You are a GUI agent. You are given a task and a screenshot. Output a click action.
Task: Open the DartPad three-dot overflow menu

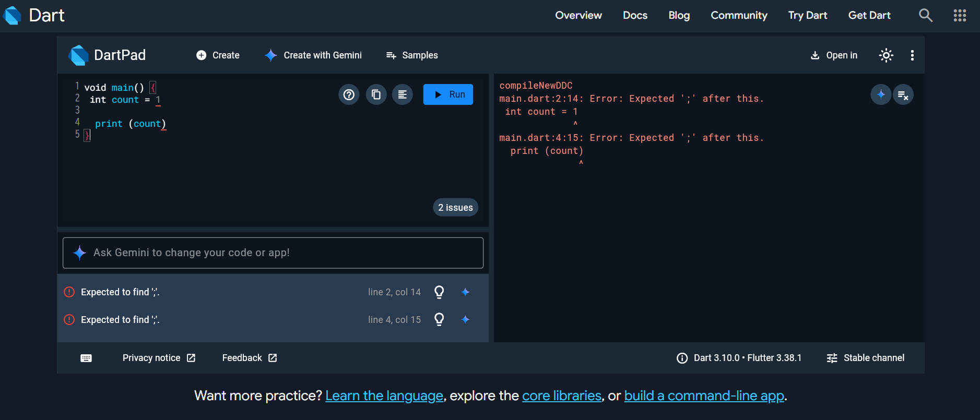click(912, 55)
